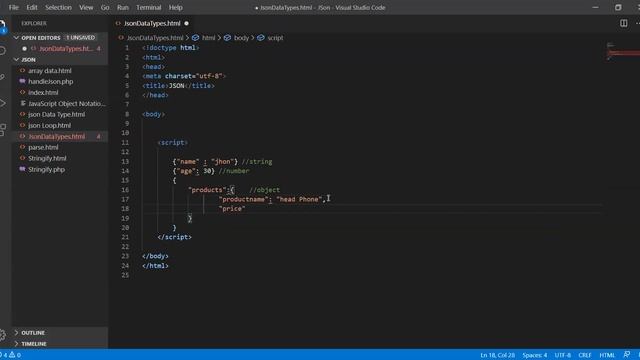Click the </script> tag on line 21
The image size is (640, 360).
174,237
